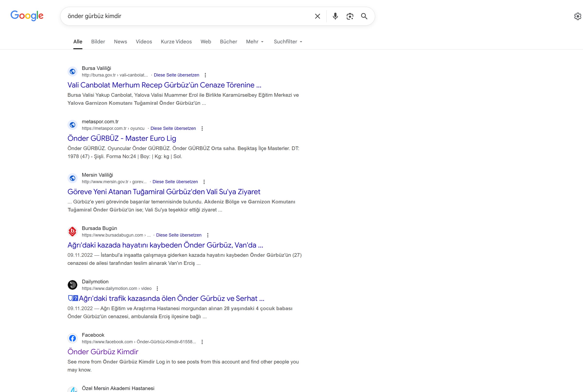Open Vali Canbolat Merhum Recep Gürbüz result
This screenshot has width=583, height=392.
164,85
